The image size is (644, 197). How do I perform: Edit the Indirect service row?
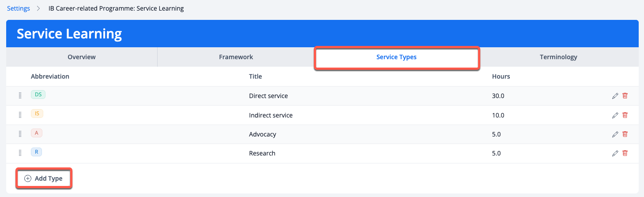[x=615, y=115]
